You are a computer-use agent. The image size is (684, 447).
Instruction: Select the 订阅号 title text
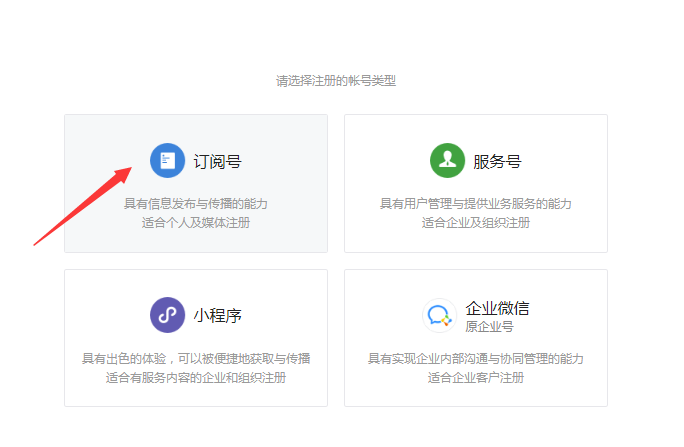click(218, 161)
